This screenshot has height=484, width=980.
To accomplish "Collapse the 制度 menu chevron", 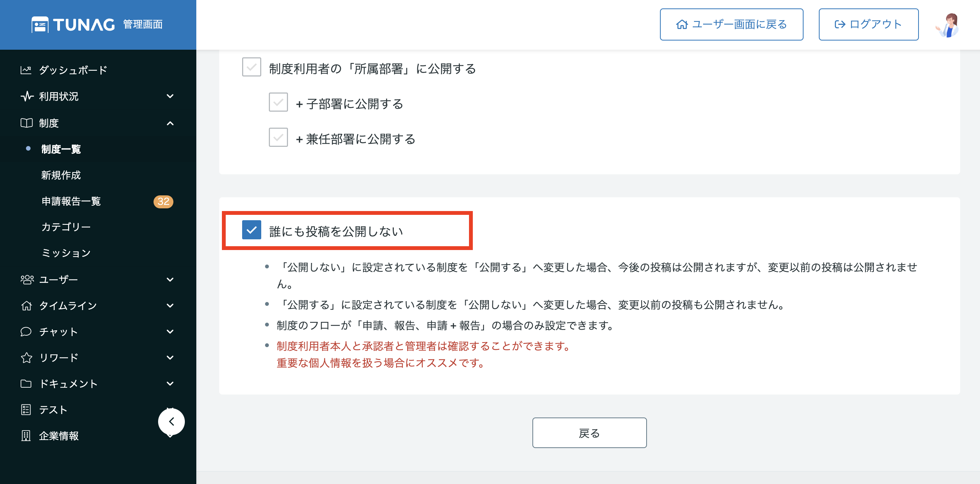I will (170, 123).
